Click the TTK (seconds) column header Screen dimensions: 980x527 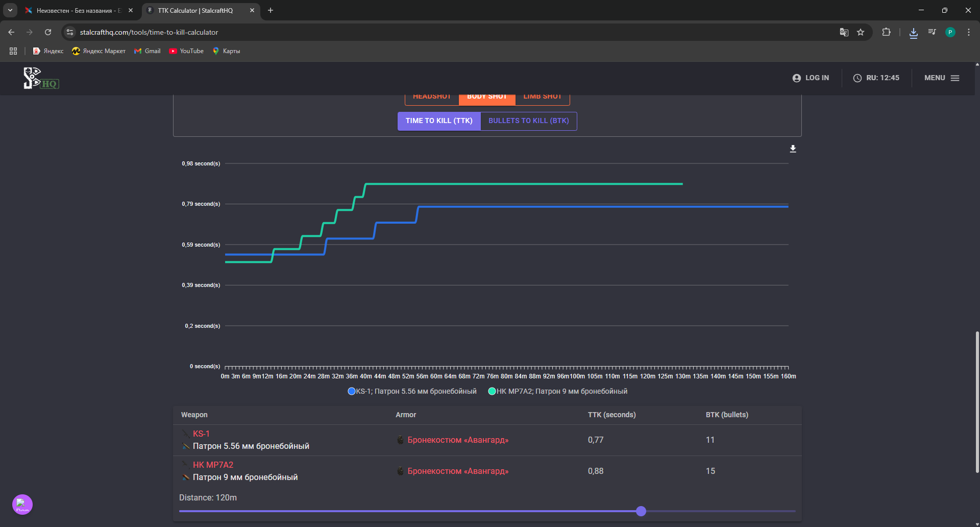coord(611,415)
